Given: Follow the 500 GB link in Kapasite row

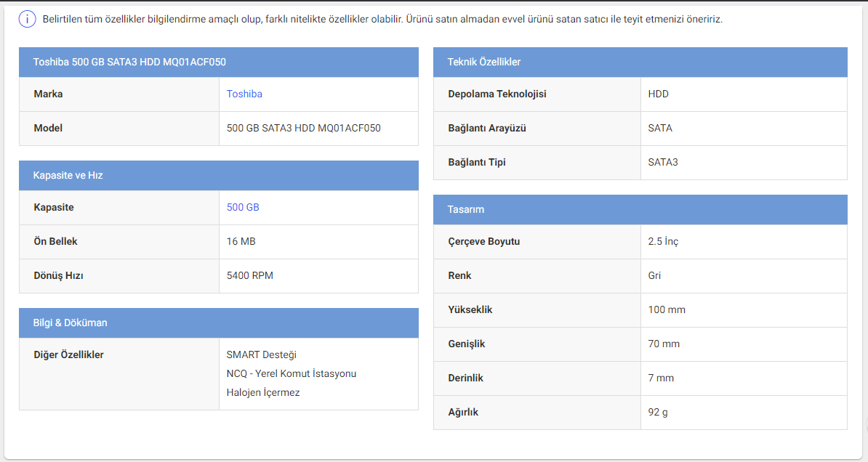Looking at the screenshot, I should tap(243, 208).
